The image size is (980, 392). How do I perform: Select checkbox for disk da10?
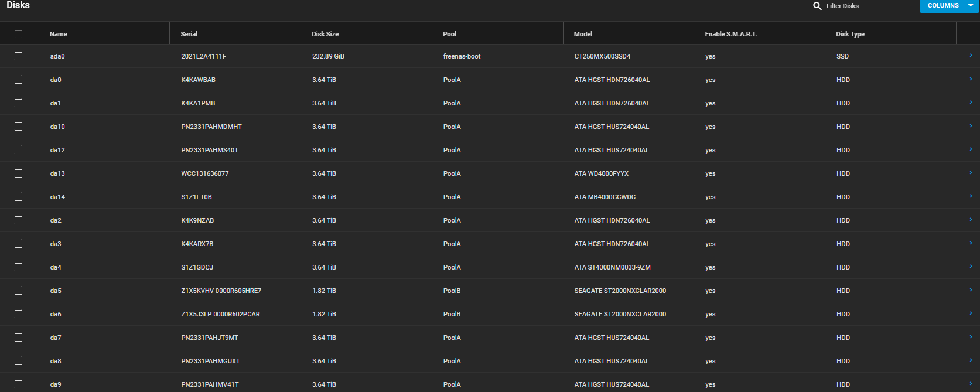pos(19,127)
